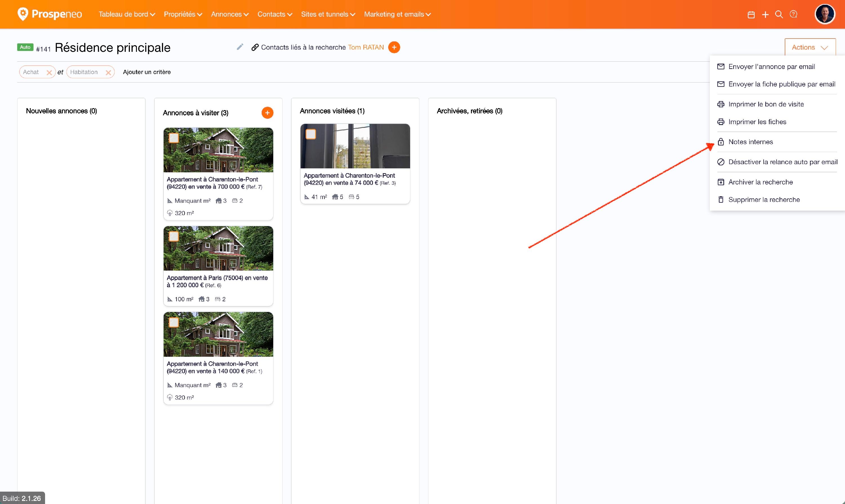Add a linked contact with orange plus
Screen dimensions: 845x504
click(394, 47)
